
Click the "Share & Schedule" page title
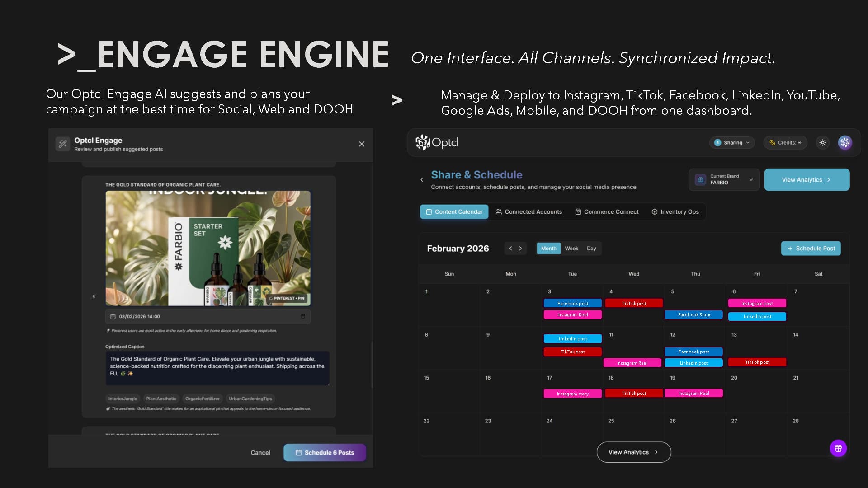(476, 175)
